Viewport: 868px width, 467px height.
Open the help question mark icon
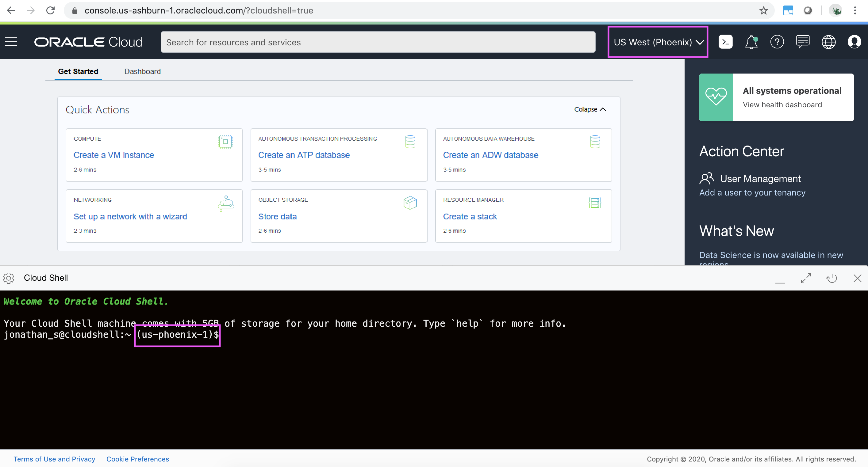(x=777, y=42)
